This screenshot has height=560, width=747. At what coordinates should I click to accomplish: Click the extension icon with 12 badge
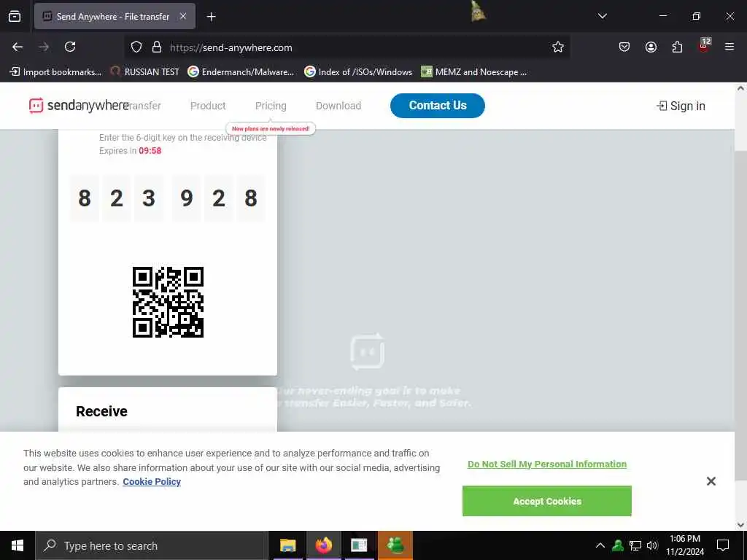(x=704, y=45)
